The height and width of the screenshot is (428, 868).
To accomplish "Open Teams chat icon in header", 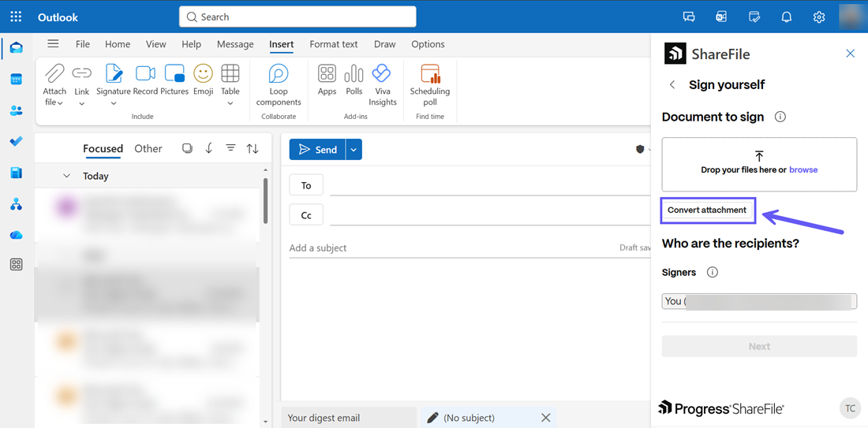I will 689,17.
